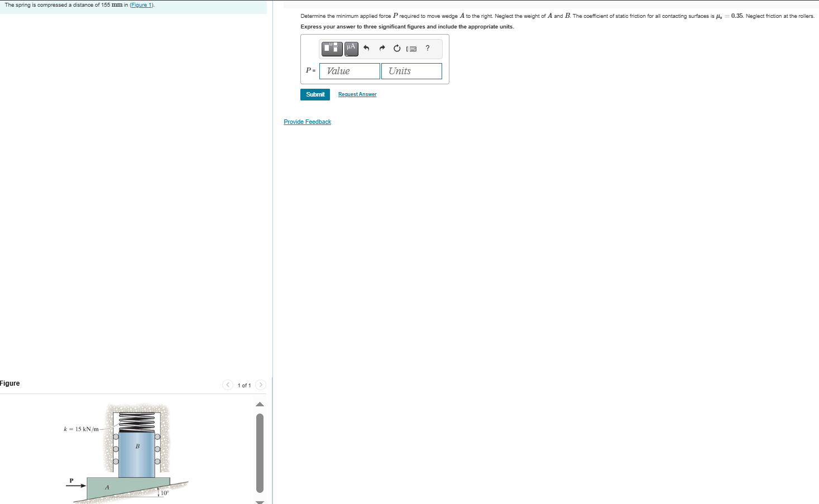Click the downward scroll arrow below the figure
Viewport: 819px width, 504px height.
pyautogui.click(x=260, y=501)
